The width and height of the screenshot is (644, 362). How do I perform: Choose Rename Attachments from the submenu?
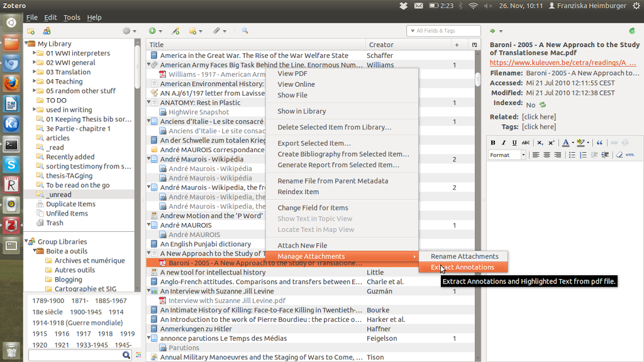tap(463, 256)
